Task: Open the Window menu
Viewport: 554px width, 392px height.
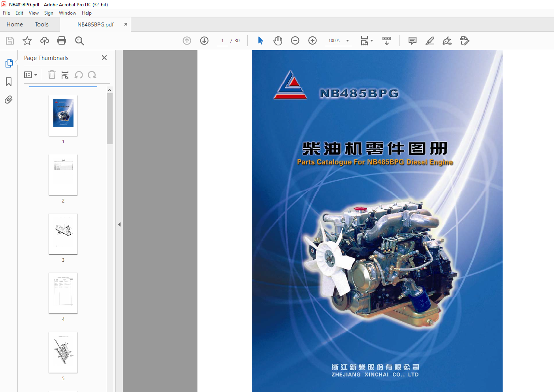Action: pos(68,13)
